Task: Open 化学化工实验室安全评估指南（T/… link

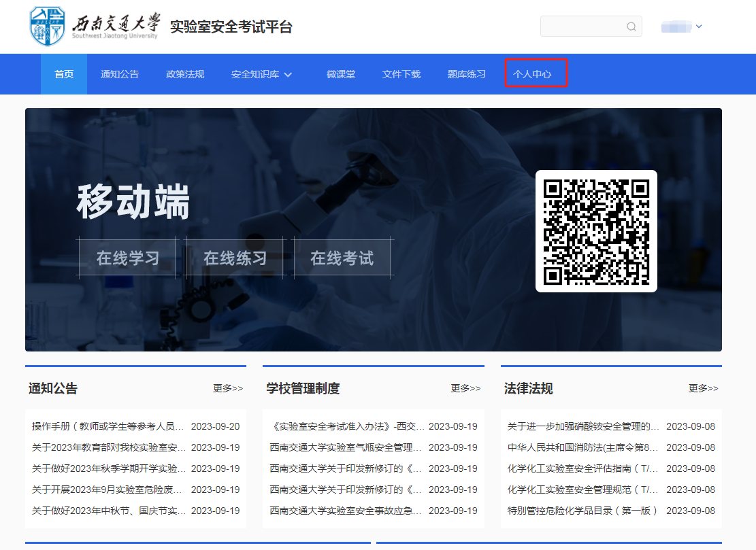Action: pos(583,468)
